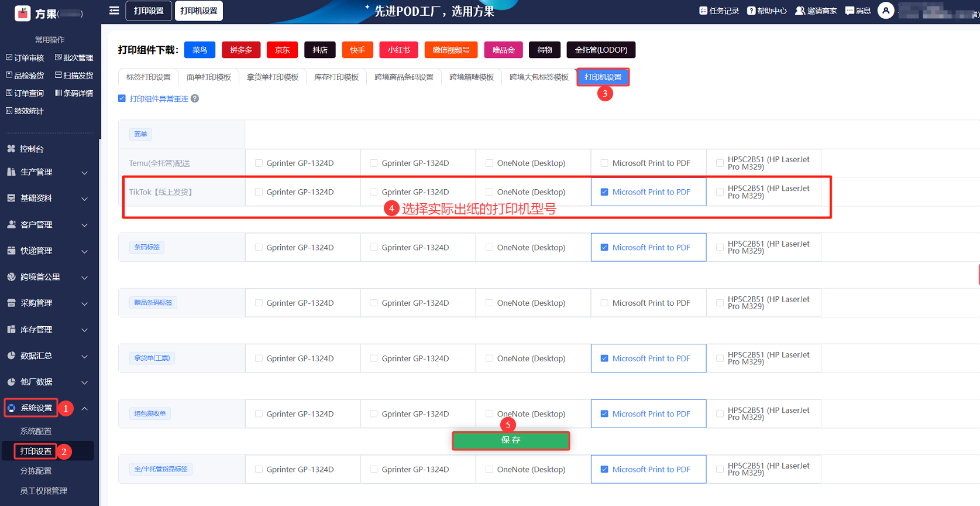Check OneNote (Desktop) in the Temu(全托管)配送 row
The image size is (980, 506).
[x=489, y=163]
